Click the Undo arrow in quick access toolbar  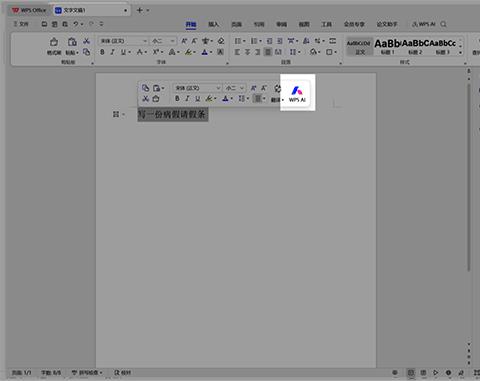pyautogui.click(x=76, y=24)
